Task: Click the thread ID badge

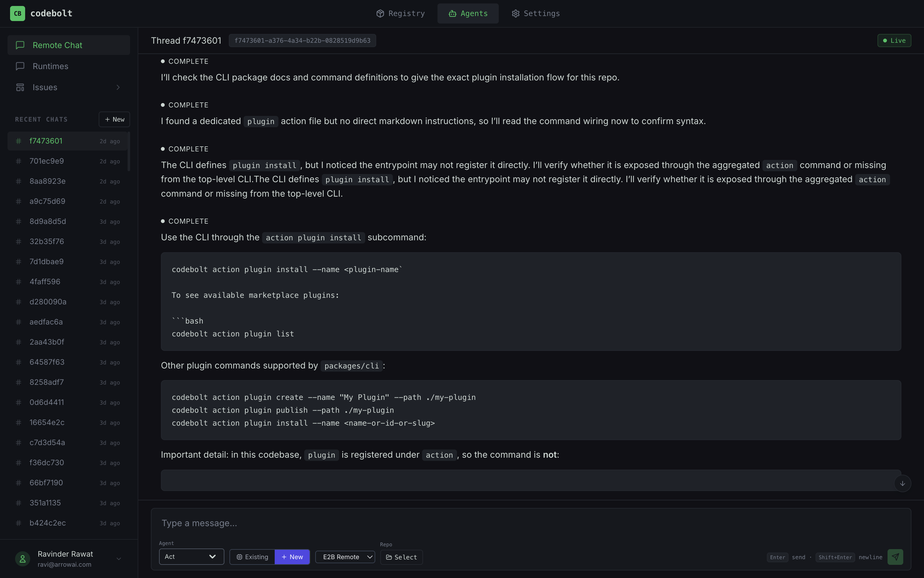Action: point(302,41)
